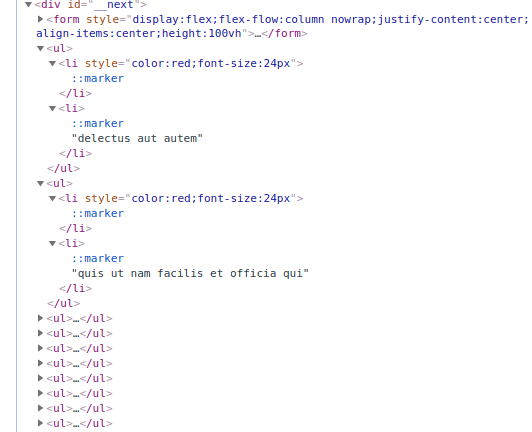532x432 pixels.
Task: Select the "delectus aut autem" text node
Action: [137, 138]
